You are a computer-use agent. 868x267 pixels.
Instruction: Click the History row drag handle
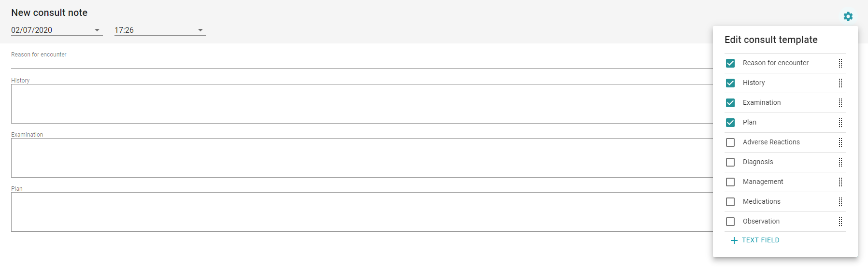click(840, 83)
